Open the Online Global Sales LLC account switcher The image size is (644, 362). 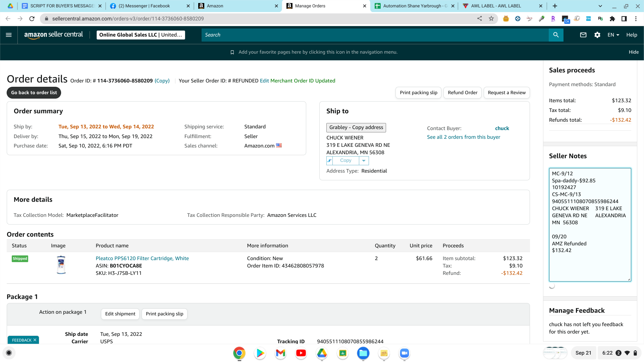tap(141, 35)
